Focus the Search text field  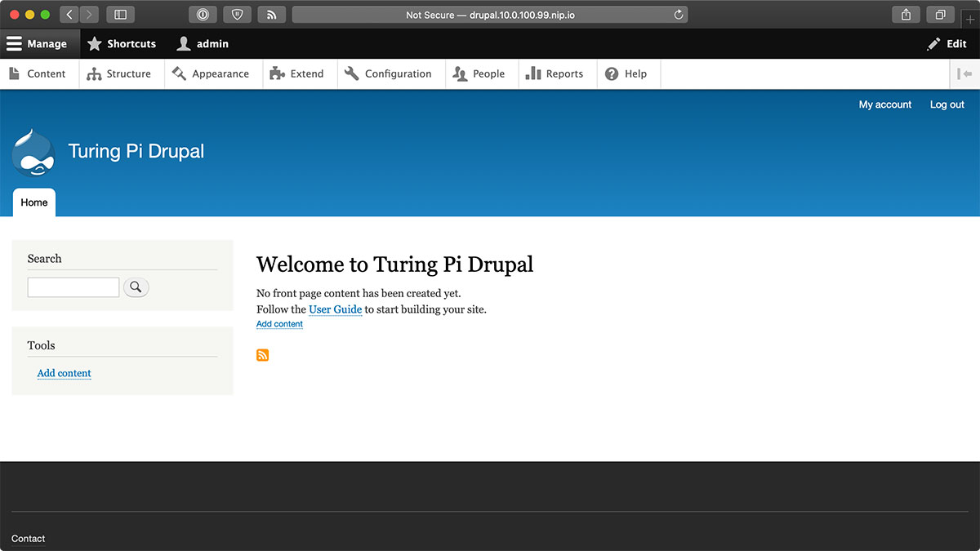point(73,287)
